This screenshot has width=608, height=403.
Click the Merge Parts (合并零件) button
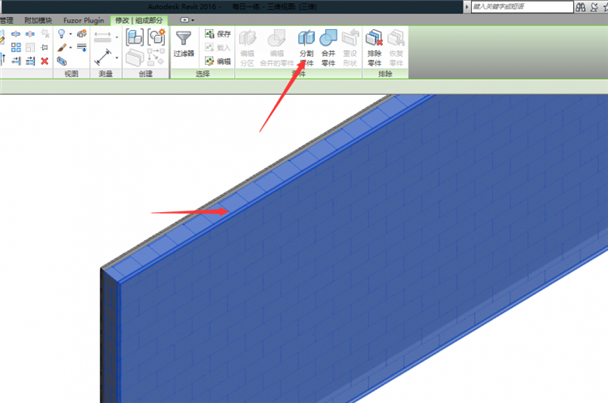click(x=328, y=48)
